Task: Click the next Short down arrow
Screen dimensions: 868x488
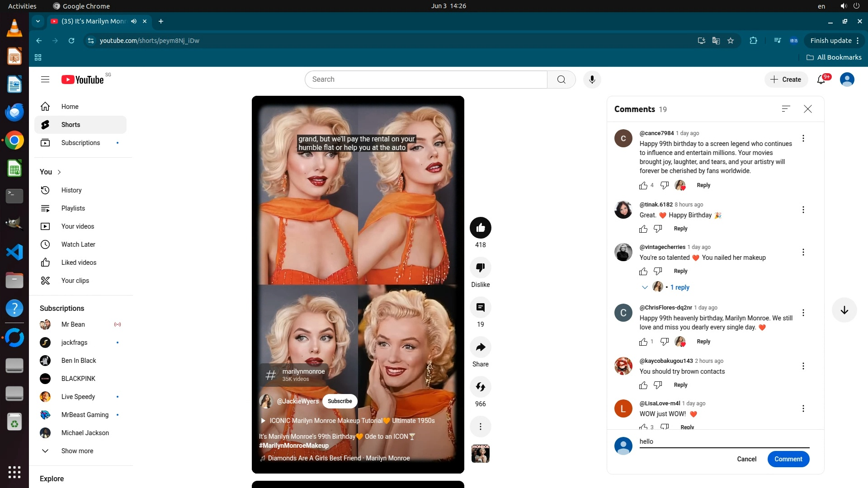Action: point(844,310)
